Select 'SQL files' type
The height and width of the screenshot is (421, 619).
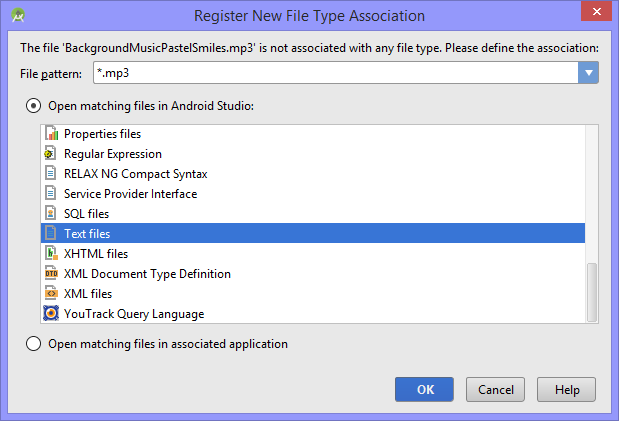[313, 214]
